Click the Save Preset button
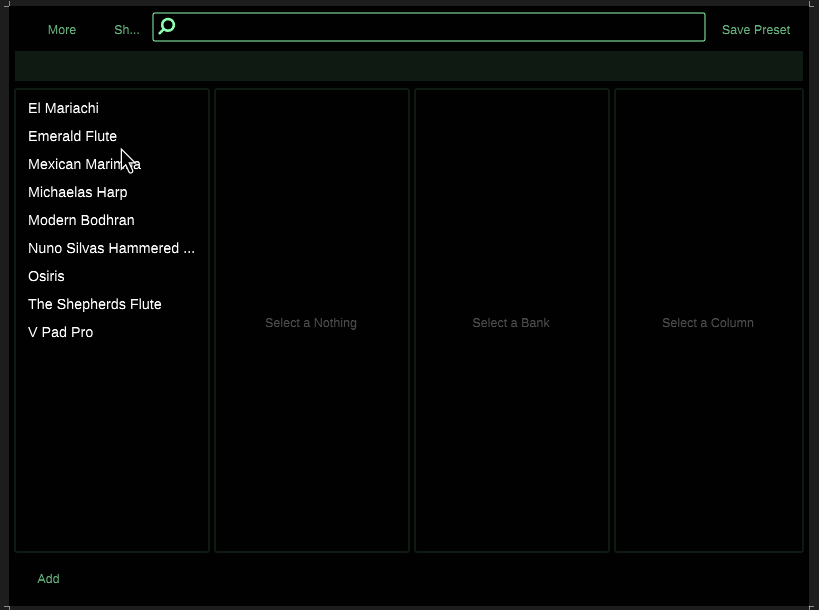 [755, 30]
